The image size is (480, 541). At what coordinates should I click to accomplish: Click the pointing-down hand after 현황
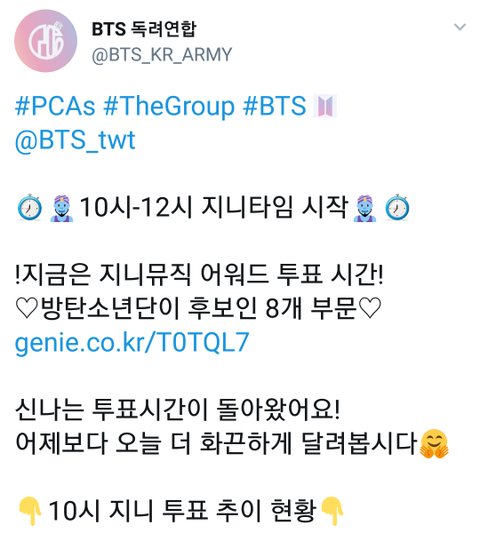[332, 511]
